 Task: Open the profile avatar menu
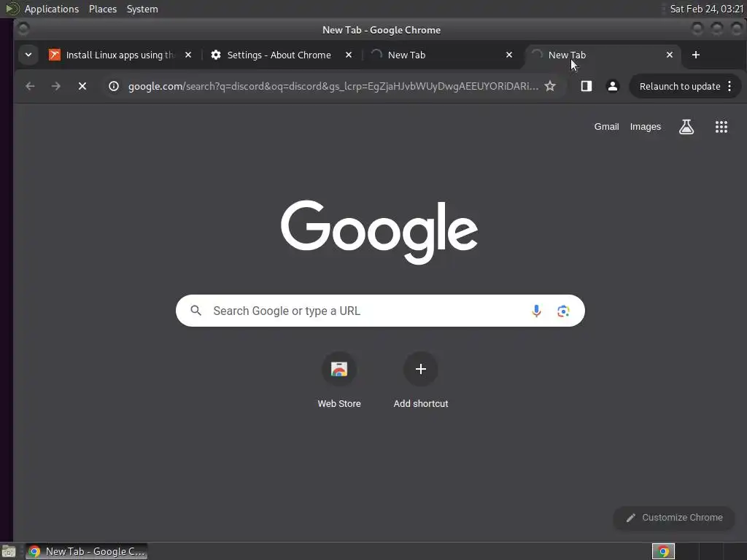click(x=612, y=86)
